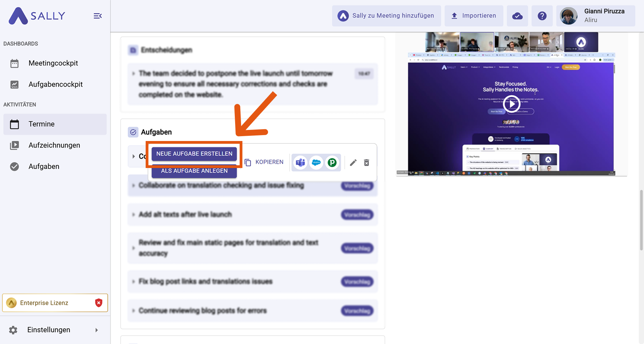Click Vorschlag badge on Add alt texts task

point(357,215)
